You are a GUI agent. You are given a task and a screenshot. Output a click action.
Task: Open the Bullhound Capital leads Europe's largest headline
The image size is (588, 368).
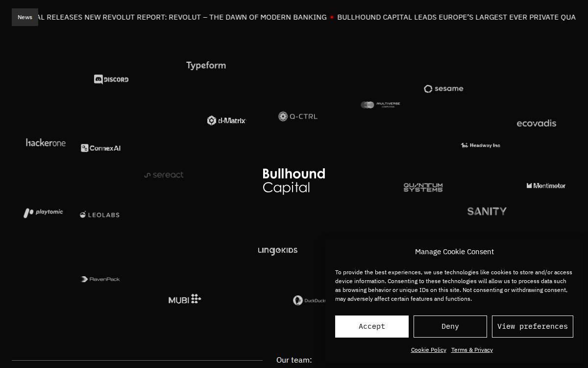coord(457,17)
